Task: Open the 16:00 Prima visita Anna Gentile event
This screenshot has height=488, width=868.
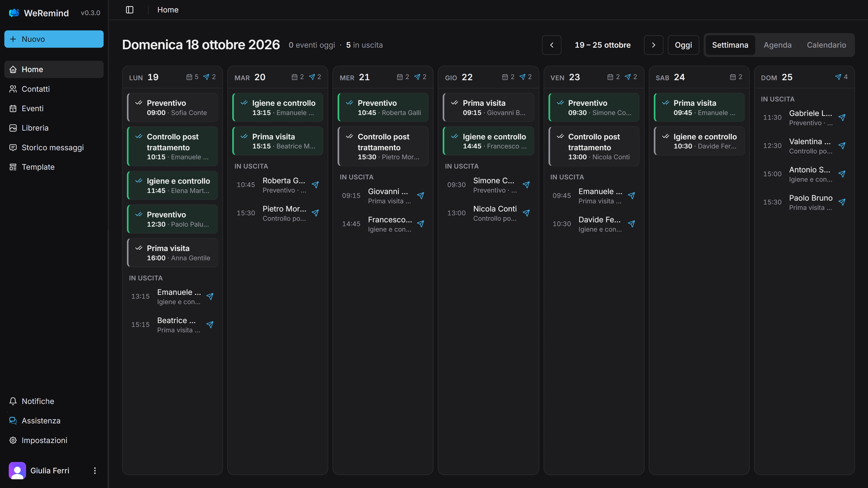Action: (172, 253)
